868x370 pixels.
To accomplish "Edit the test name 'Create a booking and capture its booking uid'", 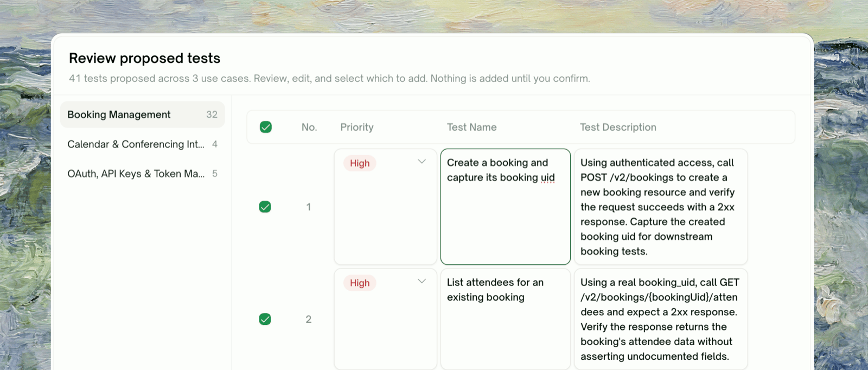I will [x=506, y=207].
